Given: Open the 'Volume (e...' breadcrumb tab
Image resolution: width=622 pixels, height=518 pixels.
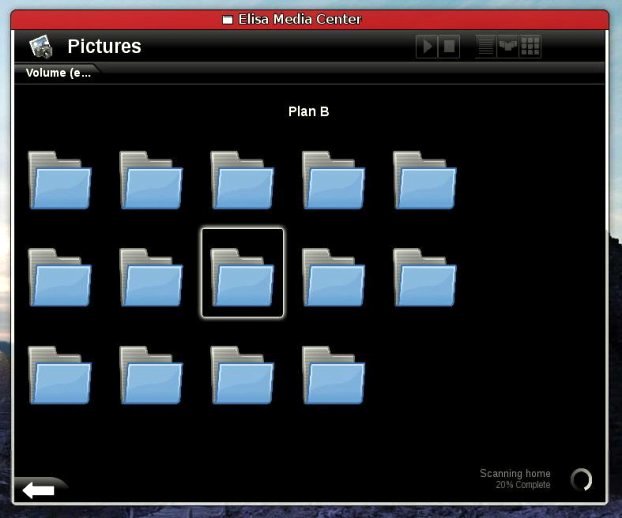Looking at the screenshot, I should [x=58, y=73].
